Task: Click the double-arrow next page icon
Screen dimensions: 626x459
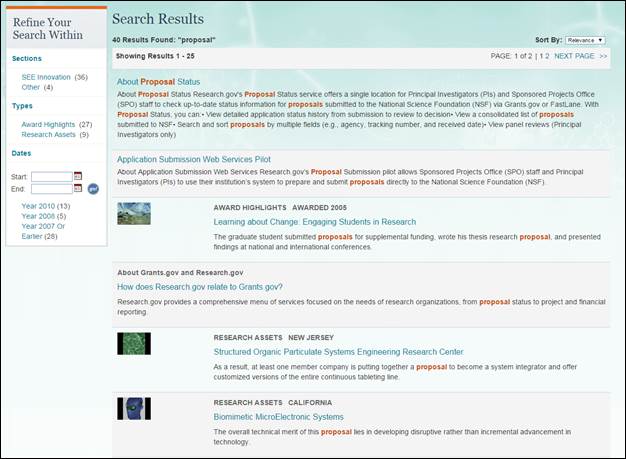Action: [x=603, y=56]
